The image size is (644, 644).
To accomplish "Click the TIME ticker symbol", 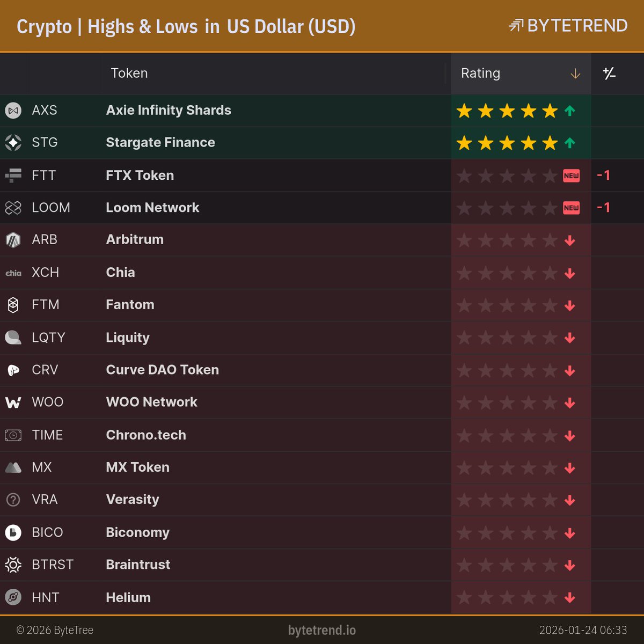I will [47, 435].
